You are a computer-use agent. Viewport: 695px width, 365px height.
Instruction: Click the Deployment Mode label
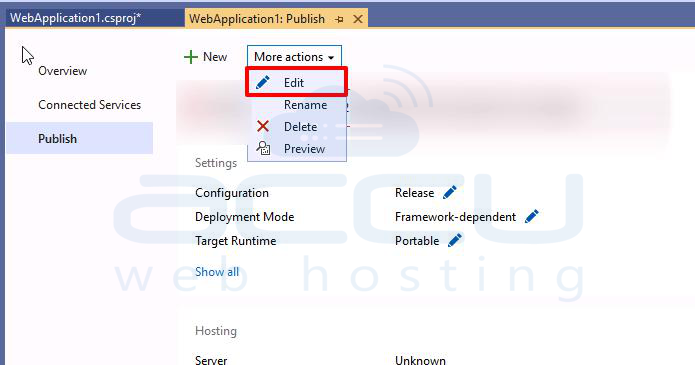point(245,217)
